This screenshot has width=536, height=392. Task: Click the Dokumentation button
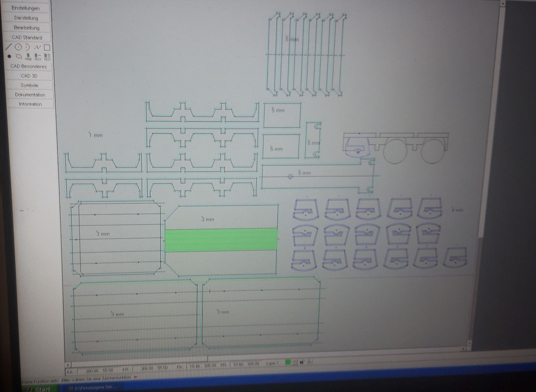(30, 95)
